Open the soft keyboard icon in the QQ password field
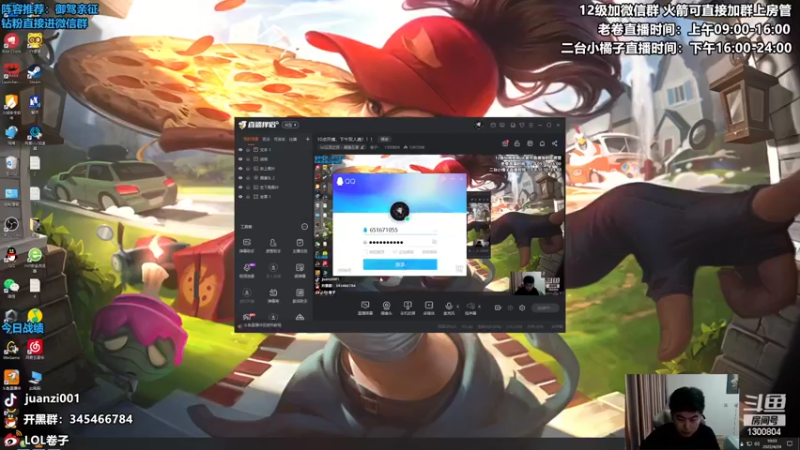Image resolution: width=800 pixels, height=450 pixels. pyautogui.click(x=434, y=242)
